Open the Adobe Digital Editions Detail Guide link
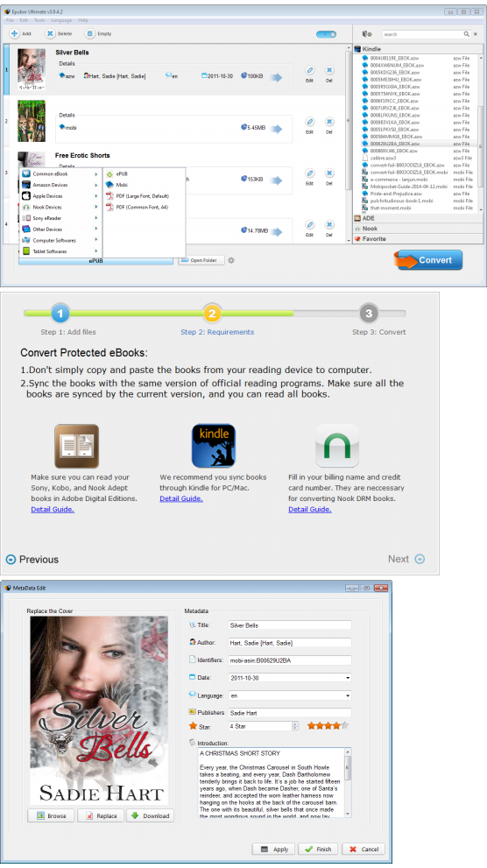Image resolution: width=487 pixels, height=868 pixels. point(53,509)
